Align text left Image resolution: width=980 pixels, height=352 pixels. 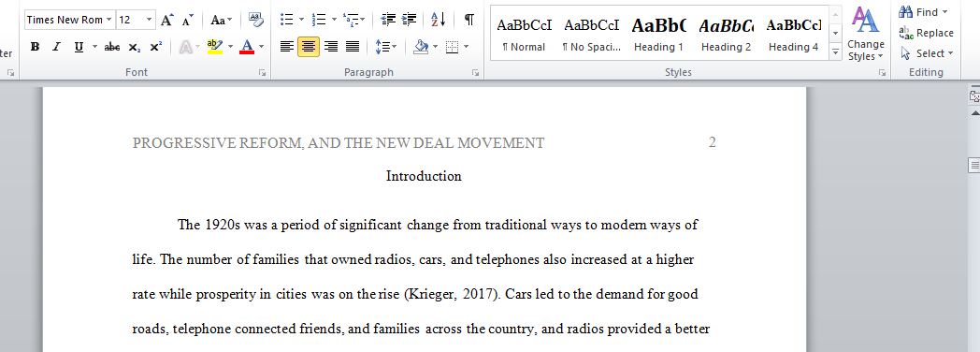point(287,47)
